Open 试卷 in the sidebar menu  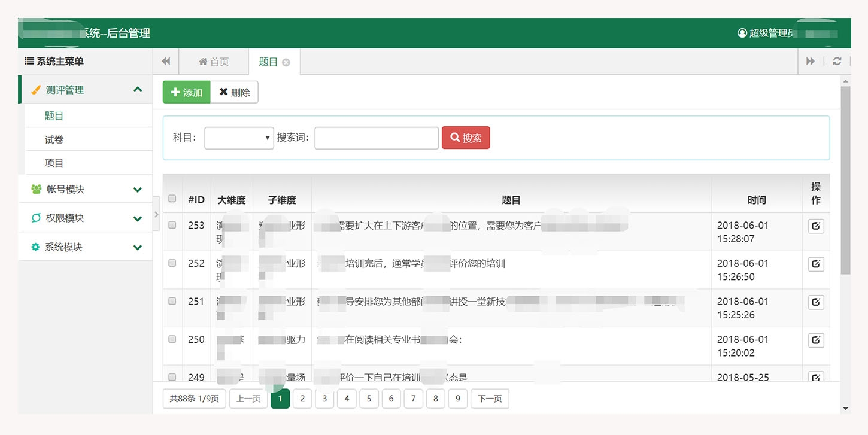coord(54,139)
